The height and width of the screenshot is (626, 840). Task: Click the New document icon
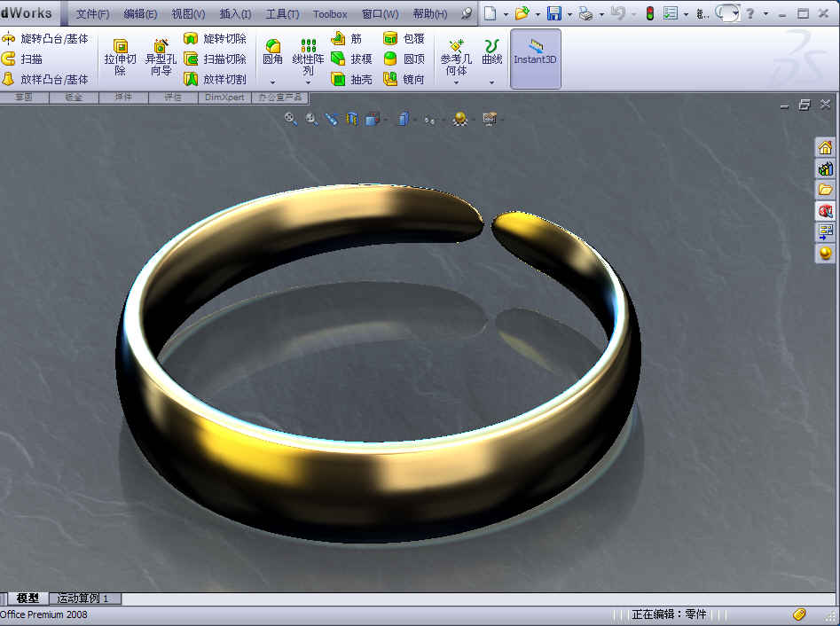491,13
